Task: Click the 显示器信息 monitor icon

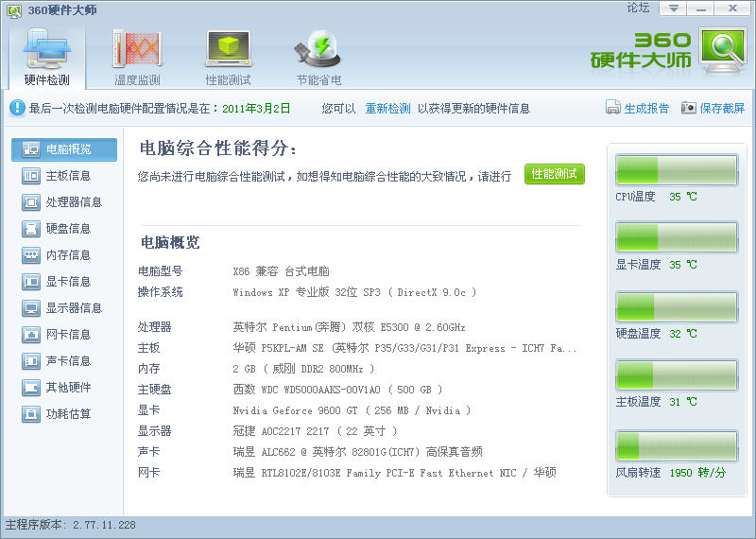Action: tap(31, 308)
